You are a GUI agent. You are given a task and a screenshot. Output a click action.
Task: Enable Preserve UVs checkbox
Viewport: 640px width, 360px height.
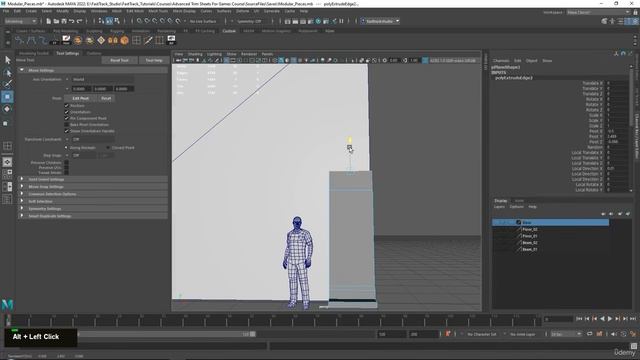tap(67, 167)
